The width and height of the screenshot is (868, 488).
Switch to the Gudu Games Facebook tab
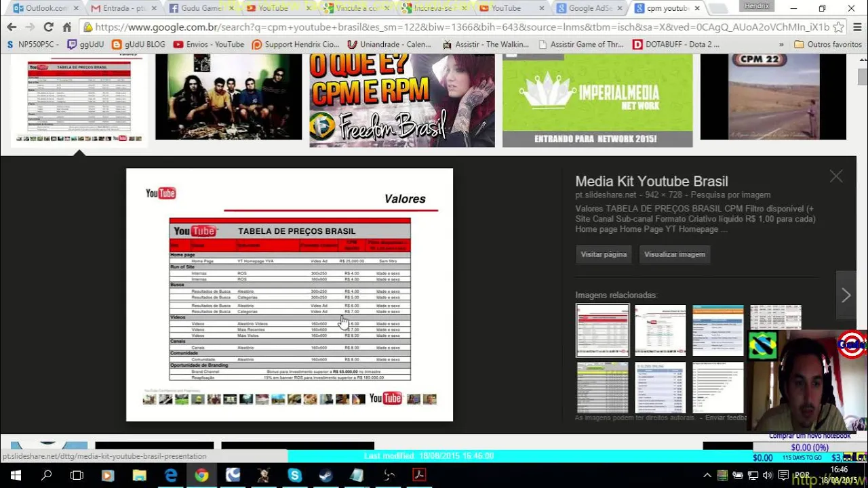pos(200,8)
